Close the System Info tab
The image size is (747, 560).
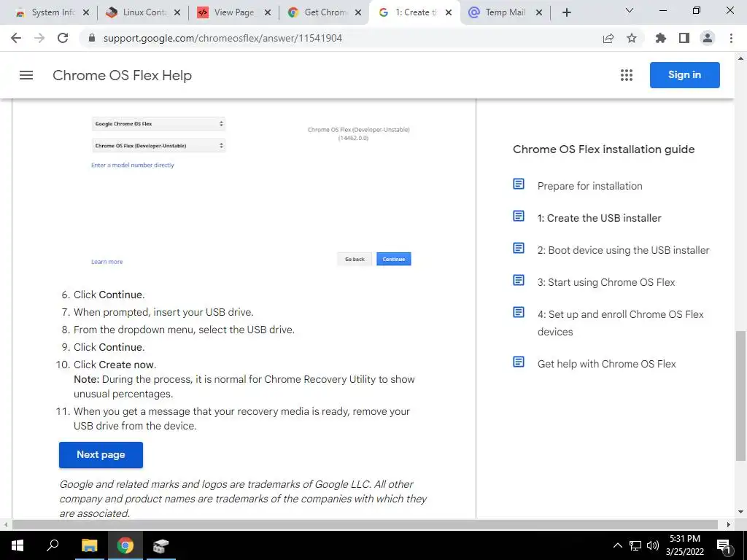pyautogui.click(x=86, y=13)
